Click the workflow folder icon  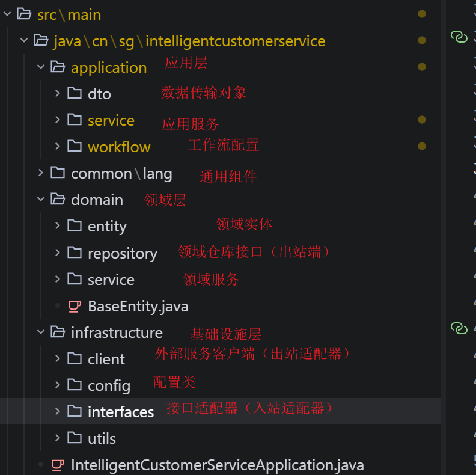(x=75, y=146)
